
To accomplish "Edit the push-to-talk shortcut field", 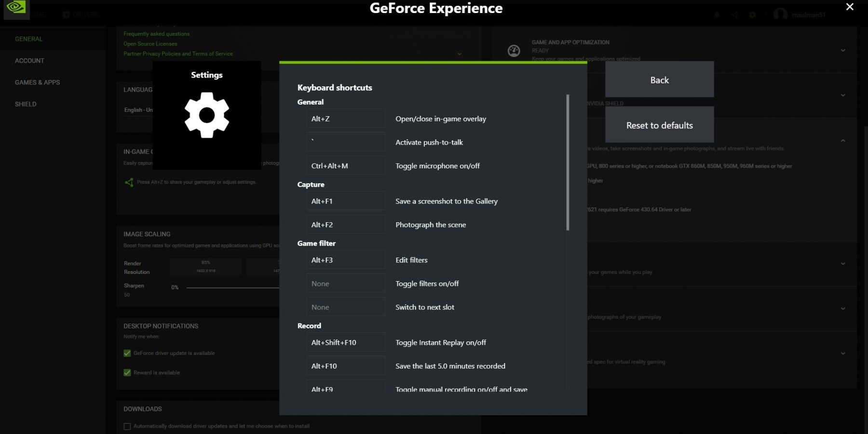I will [x=346, y=142].
